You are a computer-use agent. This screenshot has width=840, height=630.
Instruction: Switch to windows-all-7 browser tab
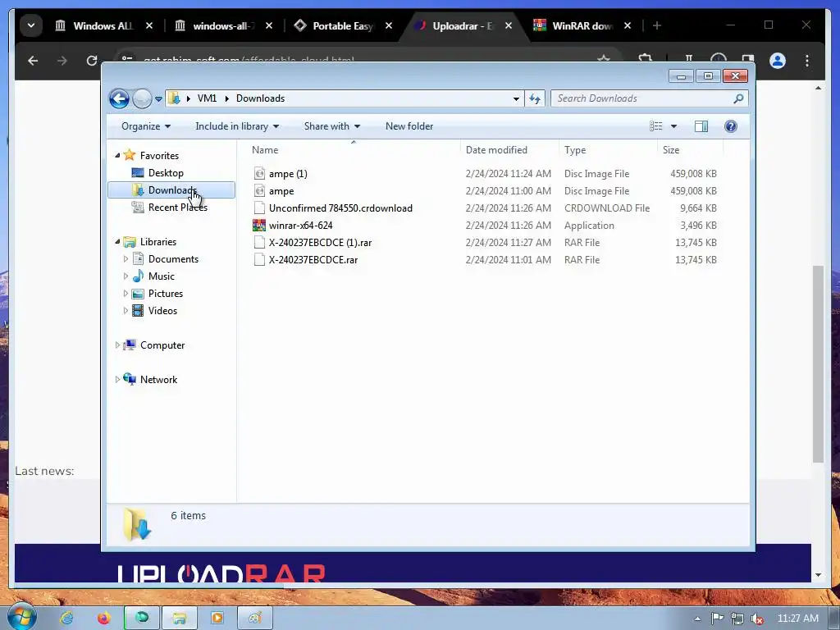(223, 25)
